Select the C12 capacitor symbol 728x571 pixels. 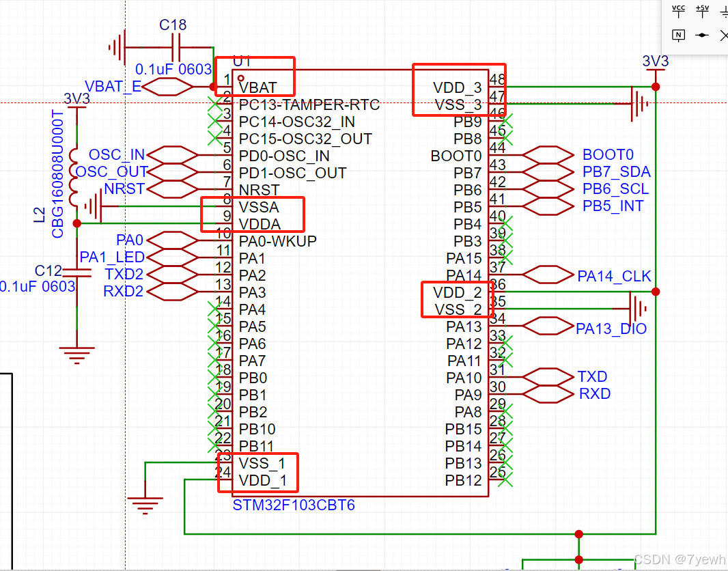77,273
